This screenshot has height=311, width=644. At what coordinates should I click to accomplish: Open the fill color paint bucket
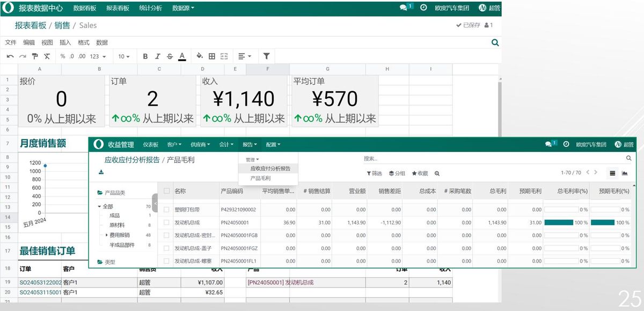point(200,56)
